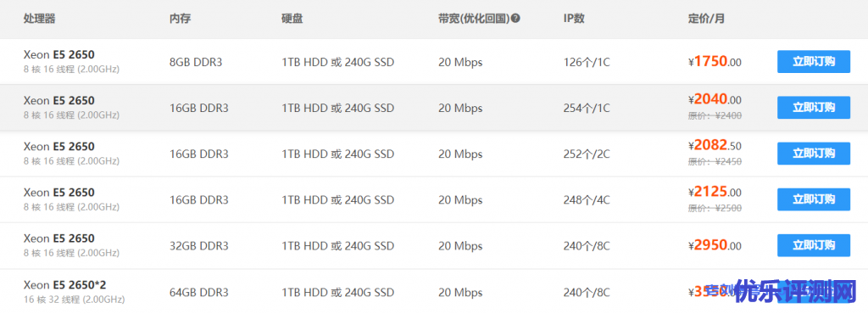Click the bandwidth help question-mark icon

tap(515, 19)
